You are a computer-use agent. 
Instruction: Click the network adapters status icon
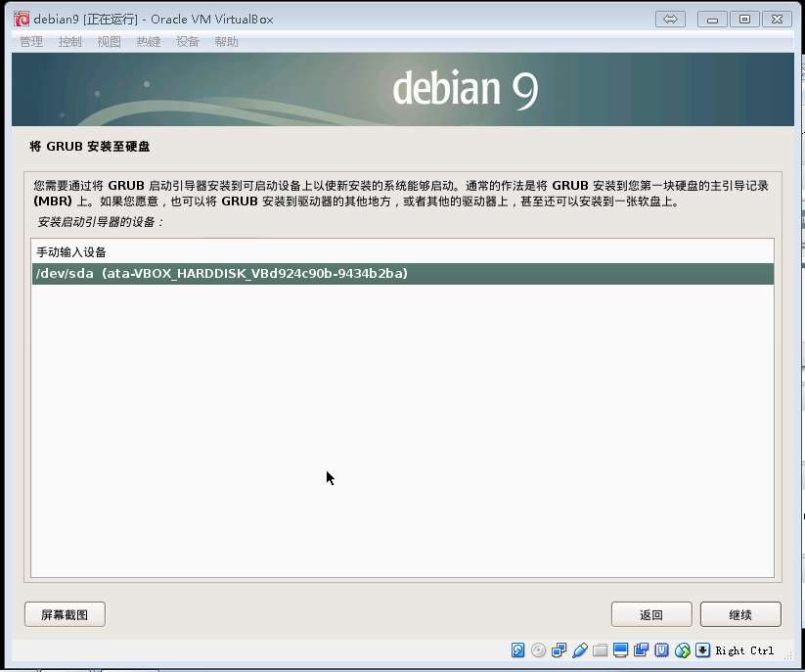(559, 650)
